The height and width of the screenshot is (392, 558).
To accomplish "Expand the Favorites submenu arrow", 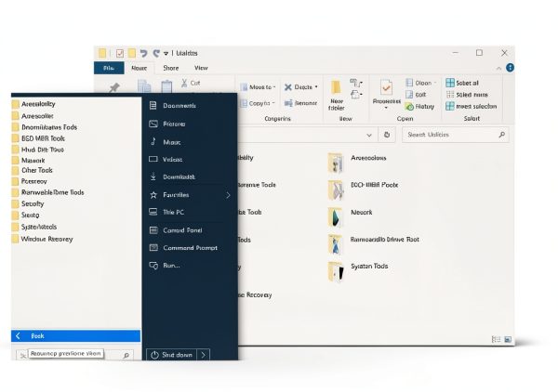I will [x=228, y=195].
